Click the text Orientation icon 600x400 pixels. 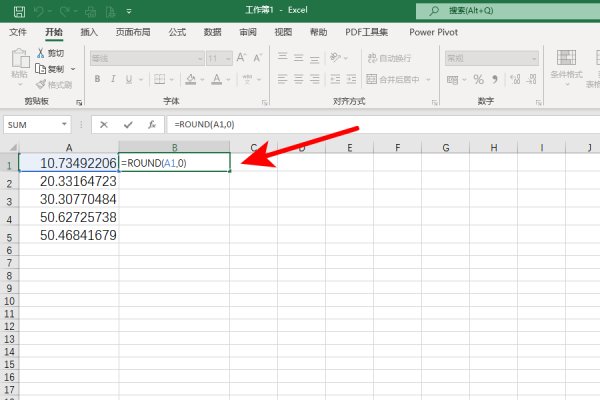[x=335, y=57]
